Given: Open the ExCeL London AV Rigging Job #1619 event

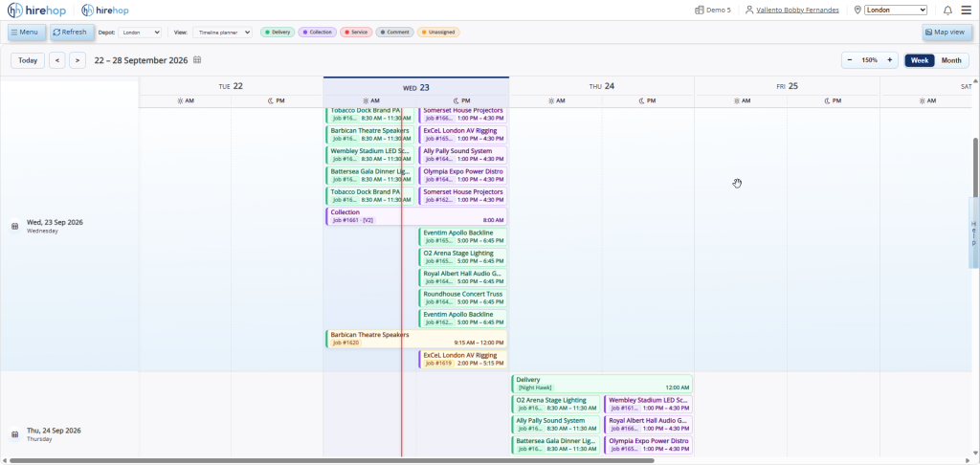Looking at the screenshot, I should coord(462,359).
